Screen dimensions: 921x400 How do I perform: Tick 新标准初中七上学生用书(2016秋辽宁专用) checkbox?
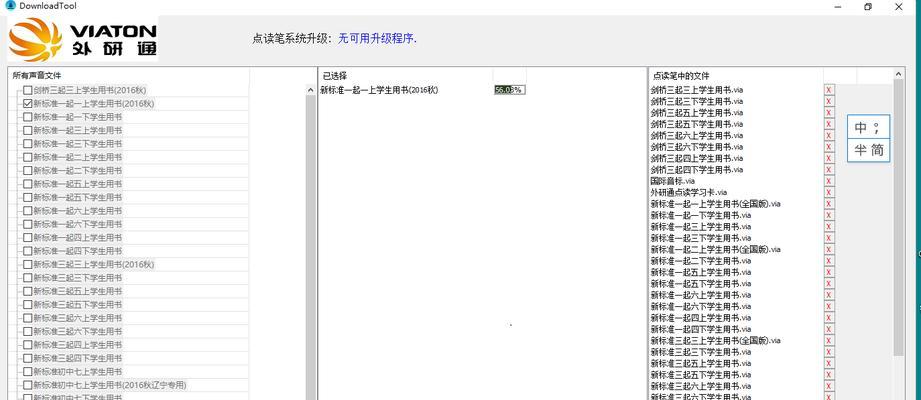(28, 385)
